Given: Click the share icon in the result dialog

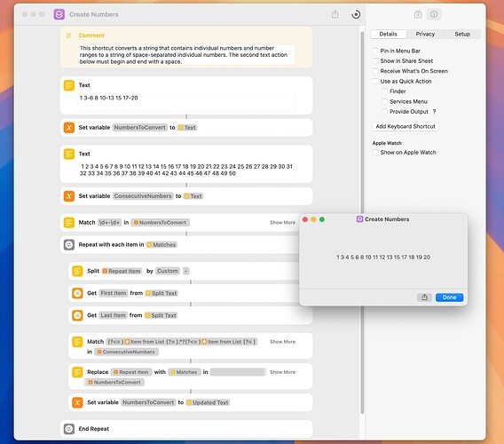Looking at the screenshot, I should pyautogui.click(x=424, y=297).
